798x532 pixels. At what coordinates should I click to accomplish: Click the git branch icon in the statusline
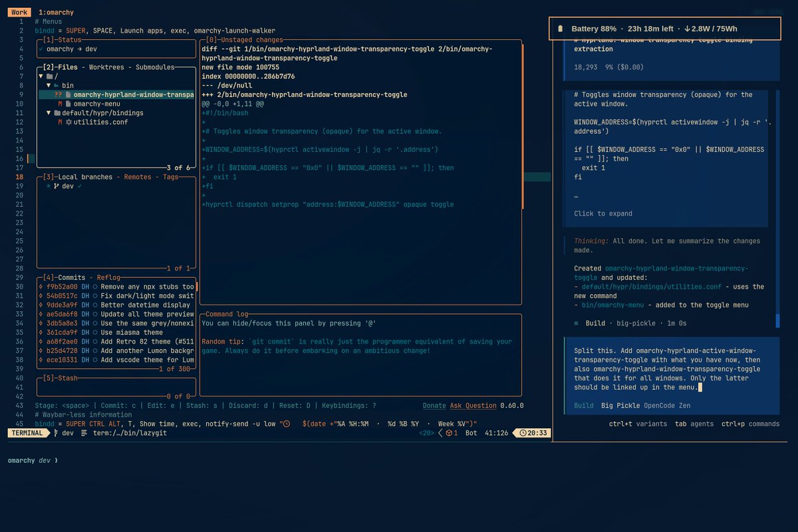point(57,433)
